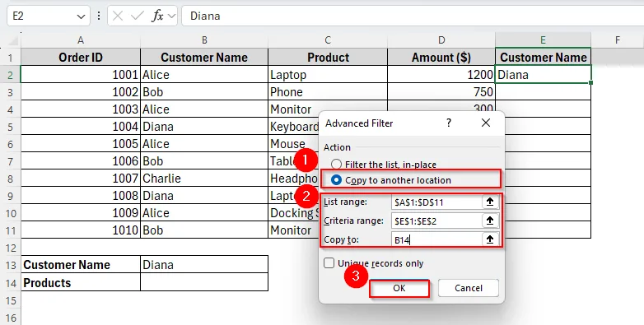The image size is (644, 325).
Task: Click the Products label in row 14
Action: [81, 283]
